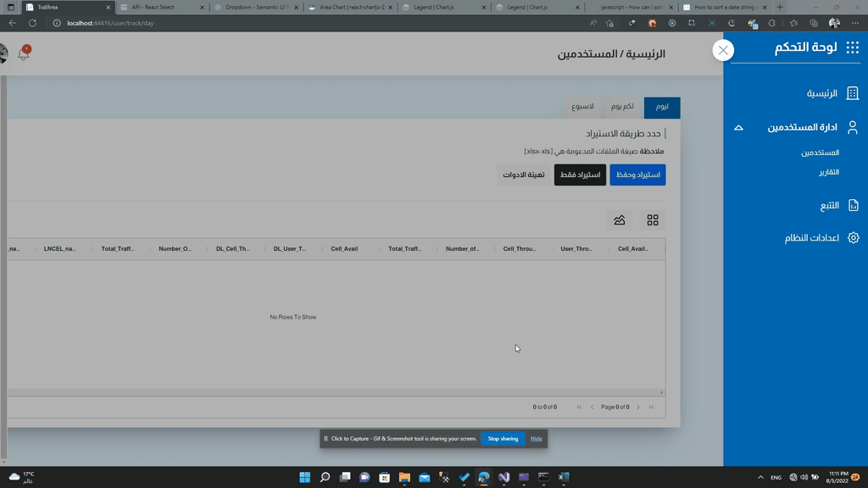Click Stop sharing button
The width and height of the screenshot is (868, 488).
pyautogui.click(x=503, y=439)
